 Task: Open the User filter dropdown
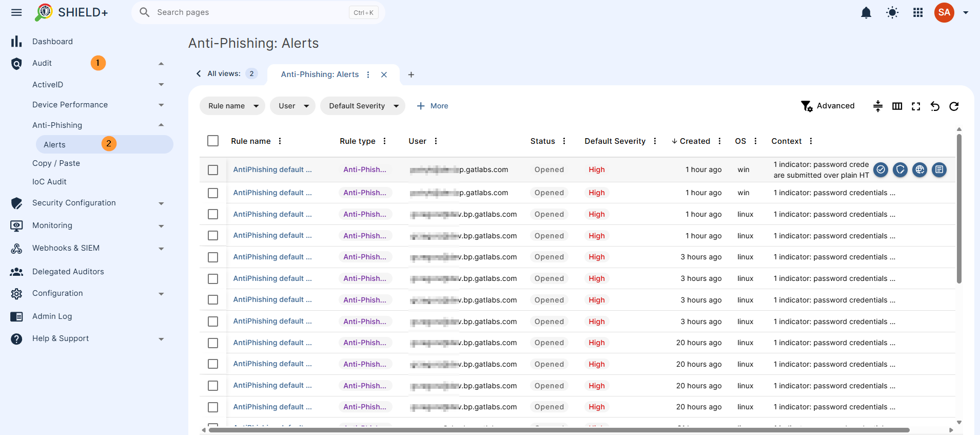292,106
